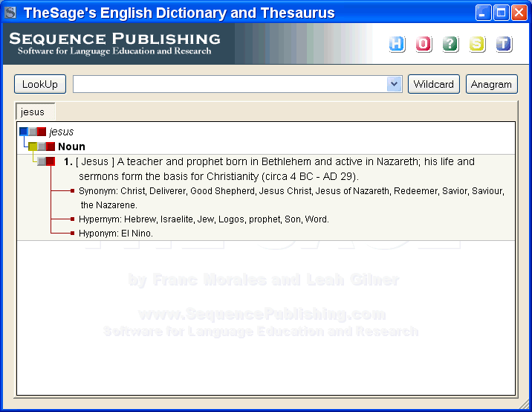Viewport: 532px width, 412px height.
Task: Click the gray square beside definition 1
Action: pyautogui.click(x=42, y=161)
